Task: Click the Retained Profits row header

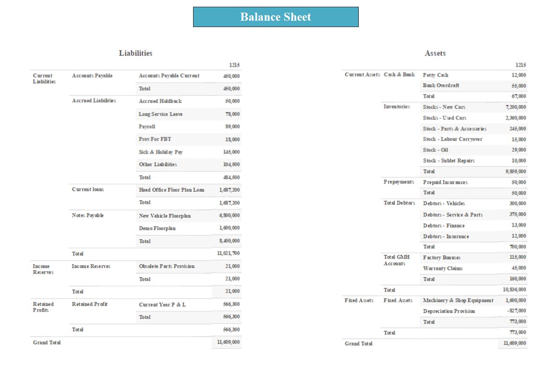Action: pyautogui.click(x=43, y=307)
